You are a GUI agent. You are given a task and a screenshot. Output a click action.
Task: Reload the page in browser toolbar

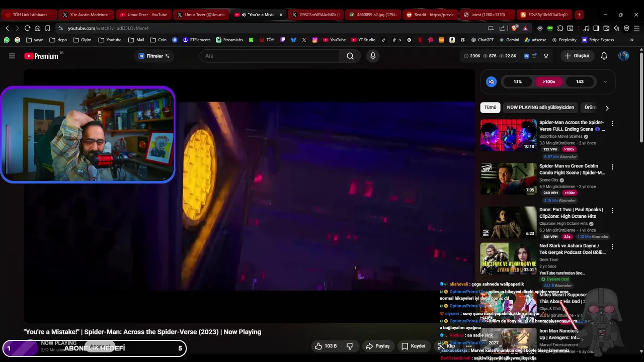tap(27, 28)
